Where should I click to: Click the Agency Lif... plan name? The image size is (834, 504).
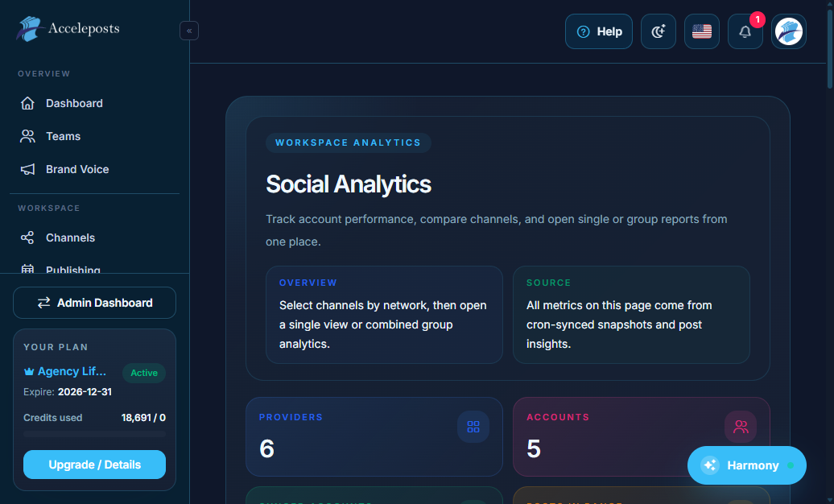(x=72, y=371)
